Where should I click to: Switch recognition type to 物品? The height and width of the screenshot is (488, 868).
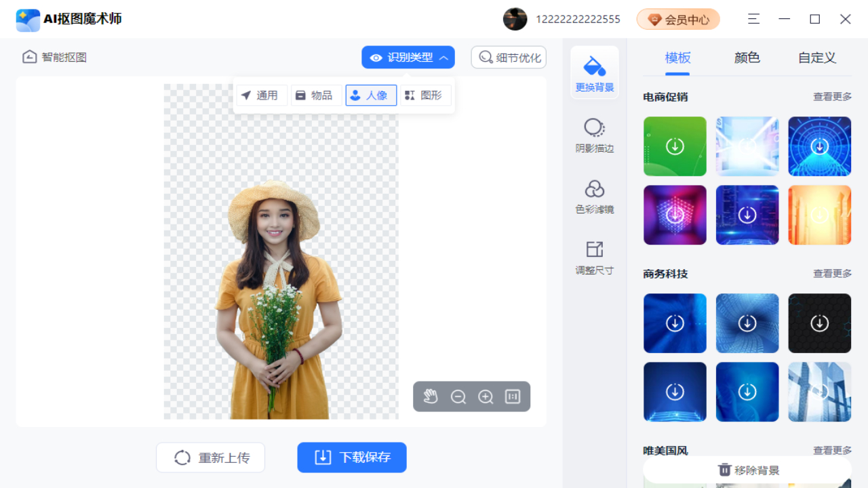[x=316, y=95]
